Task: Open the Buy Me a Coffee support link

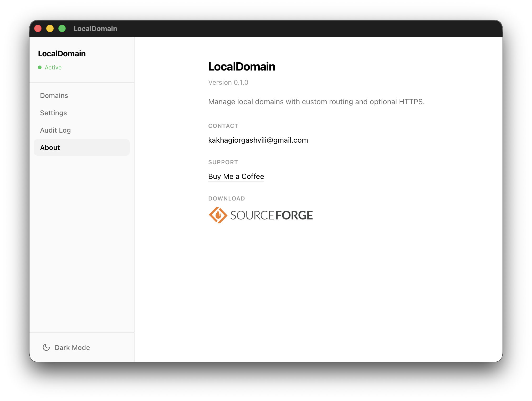Action: pyautogui.click(x=236, y=176)
